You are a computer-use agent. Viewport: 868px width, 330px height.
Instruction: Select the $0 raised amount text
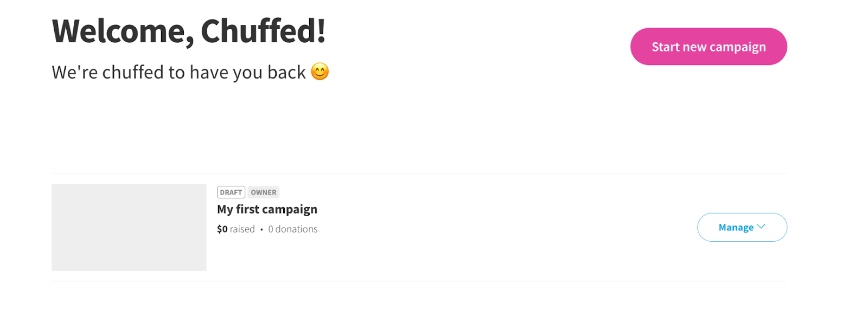[x=236, y=229]
